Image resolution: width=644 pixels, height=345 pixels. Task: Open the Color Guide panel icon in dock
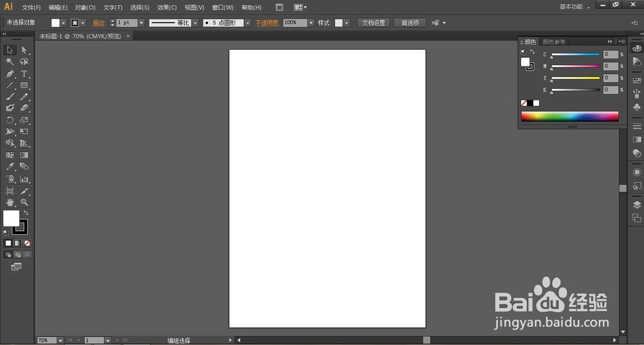click(x=637, y=61)
